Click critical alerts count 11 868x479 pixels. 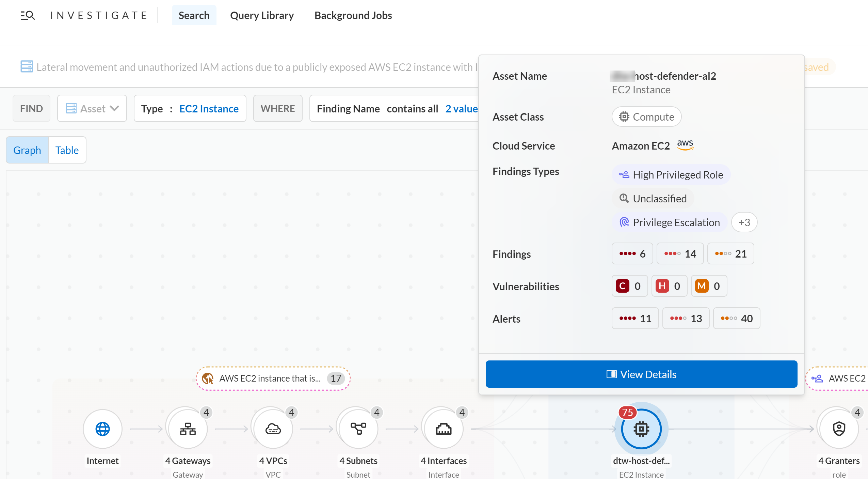[635, 318]
